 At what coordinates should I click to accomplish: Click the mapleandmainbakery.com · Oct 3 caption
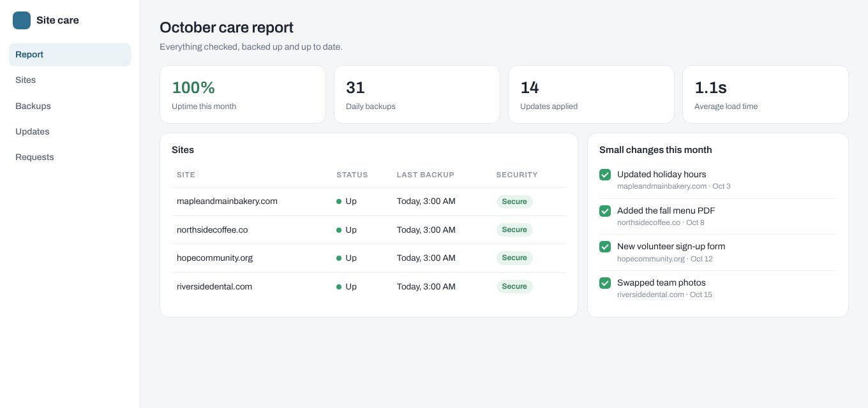tap(674, 186)
